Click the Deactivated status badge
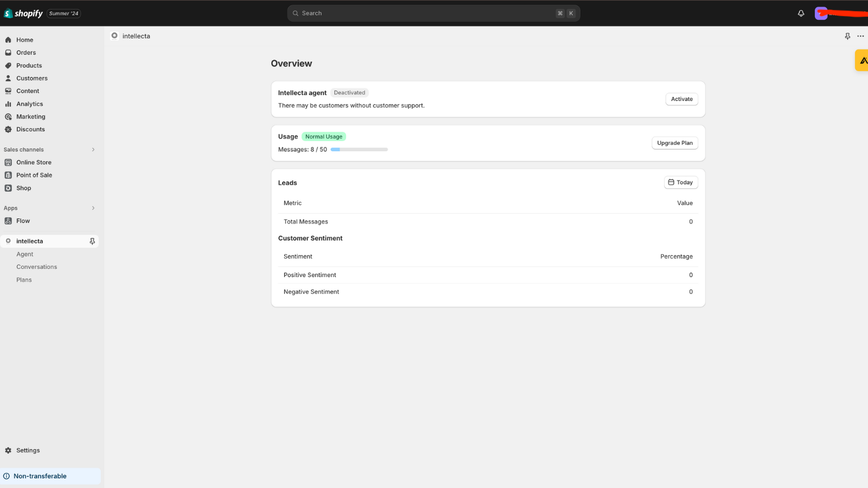 [349, 93]
